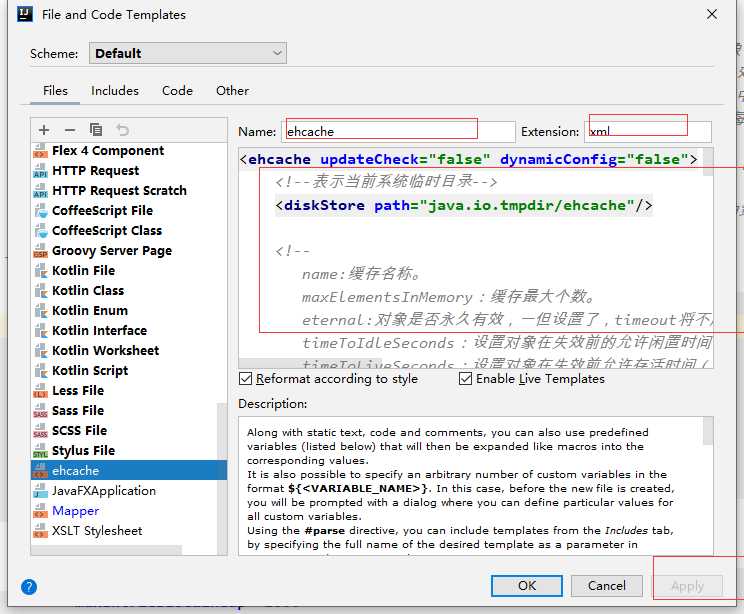Select the Flex 4 Component file icon
Screen dimensions: 744x614
coord(41,151)
